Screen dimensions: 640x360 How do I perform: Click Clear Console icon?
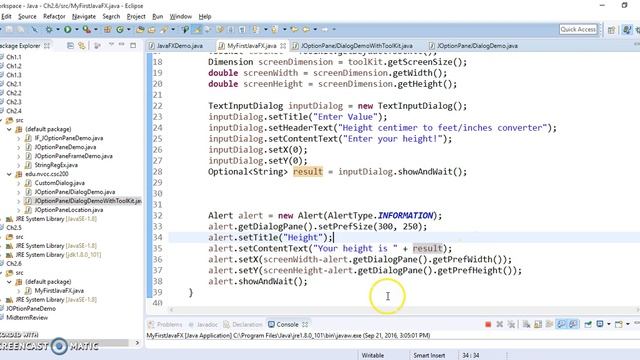point(526,324)
